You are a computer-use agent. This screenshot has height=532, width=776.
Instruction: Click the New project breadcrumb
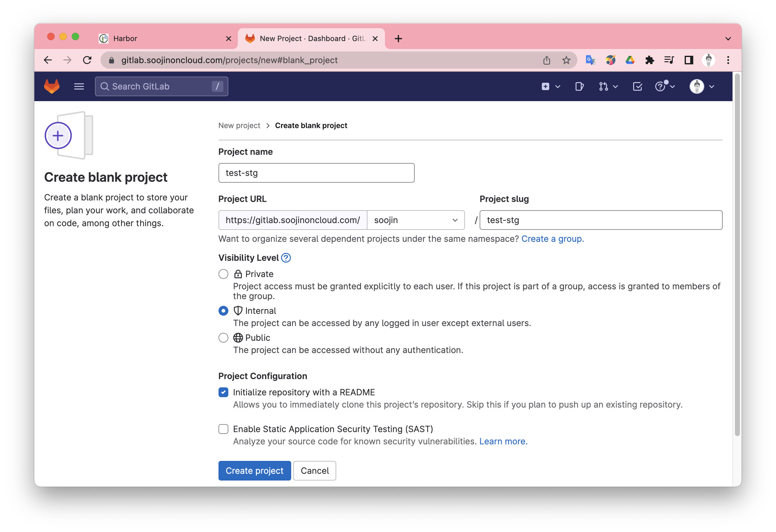pos(239,126)
